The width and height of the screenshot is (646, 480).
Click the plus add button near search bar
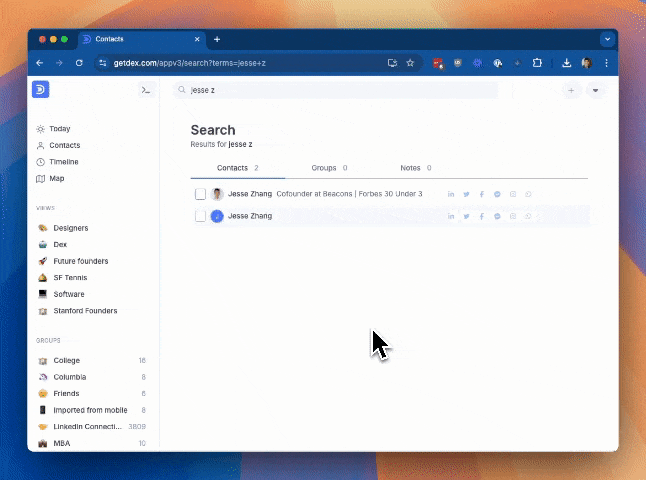pos(571,90)
